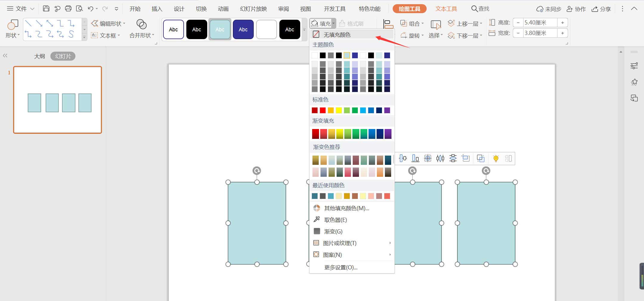Choose the S-curve shape in the gallery
Viewport: 644px width, 301px height.
tap(71, 34)
